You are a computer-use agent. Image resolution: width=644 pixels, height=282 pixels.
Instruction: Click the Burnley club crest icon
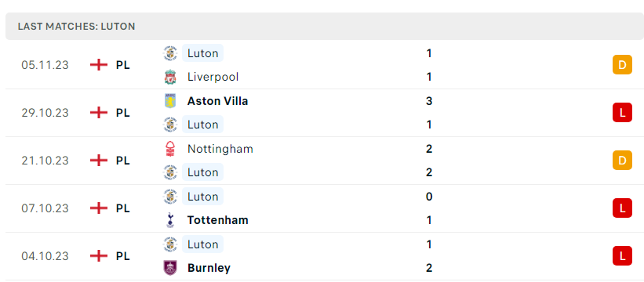pyautogui.click(x=169, y=268)
